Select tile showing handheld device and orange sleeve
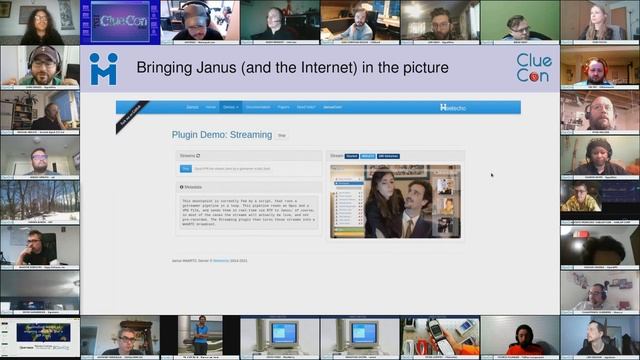Viewport: 640px width, 360px height. (x=440, y=337)
